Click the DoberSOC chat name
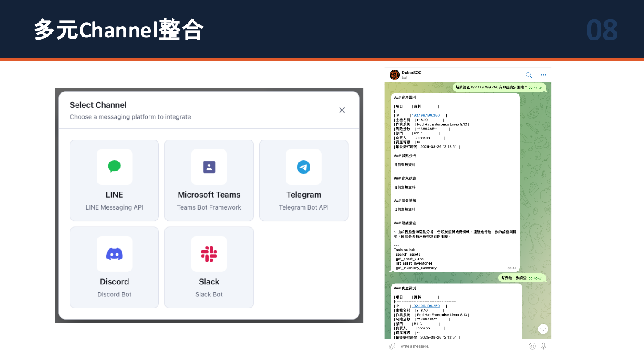 412,73
